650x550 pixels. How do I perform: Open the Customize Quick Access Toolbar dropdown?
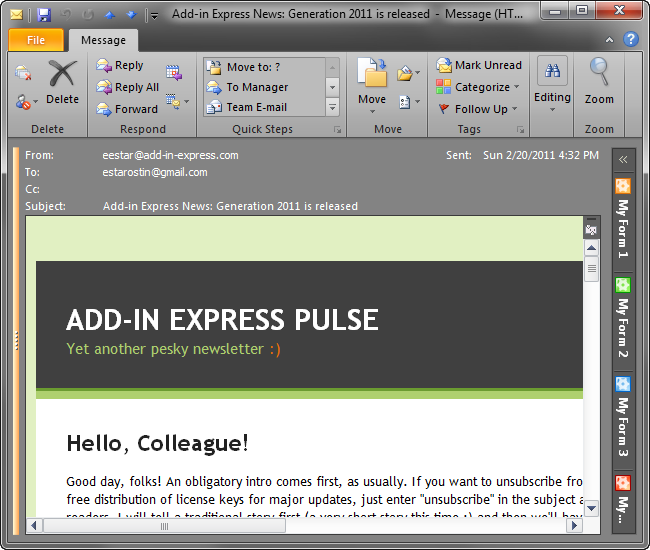(154, 16)
